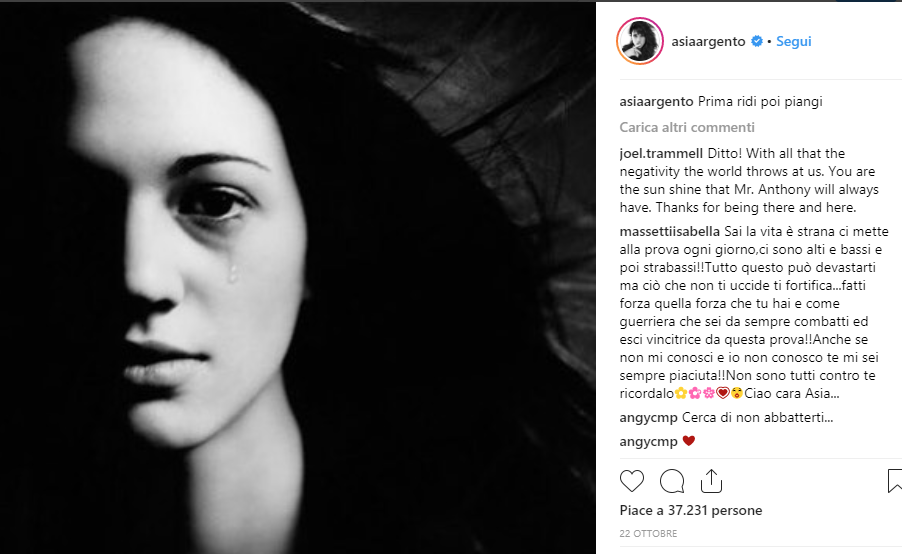Viewport: 902px width, 554px height.
Task: Follow asiaargento with the Segui button
Action: coord(793,41)
